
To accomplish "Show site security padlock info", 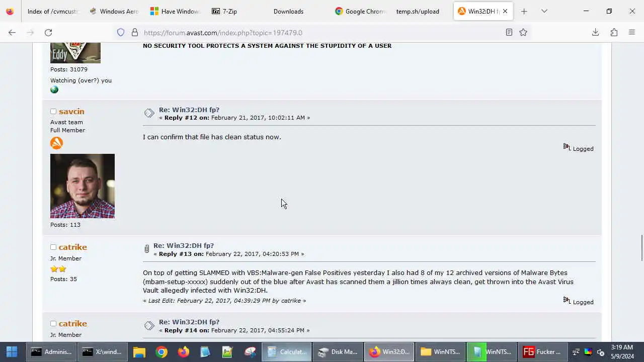I will click(x=134, y=32).
